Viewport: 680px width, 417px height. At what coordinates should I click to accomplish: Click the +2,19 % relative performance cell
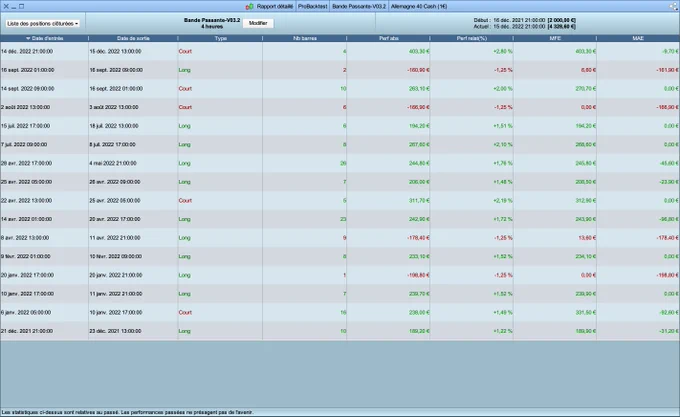(503, 201)
